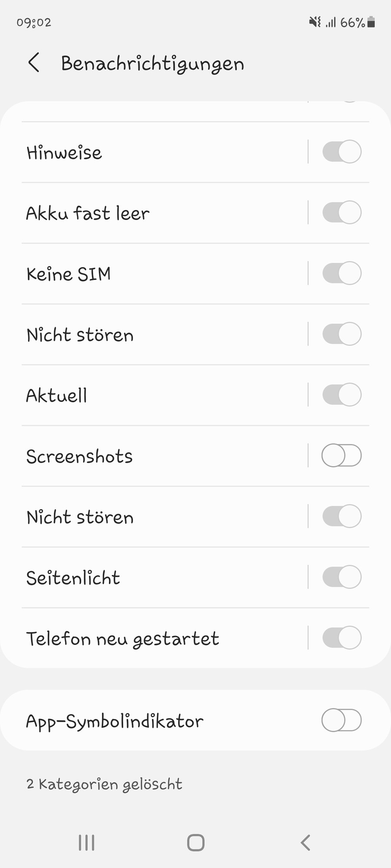Turn on App-Symbolindikator switch
Screen dimensions: 391x868
coord(341,720)
